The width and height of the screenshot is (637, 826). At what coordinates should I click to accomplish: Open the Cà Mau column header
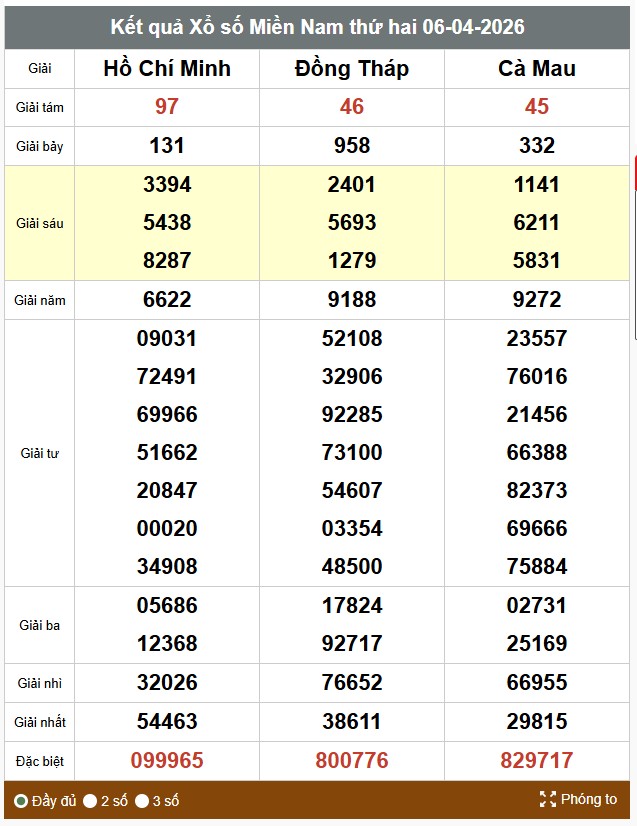(537, 68)
